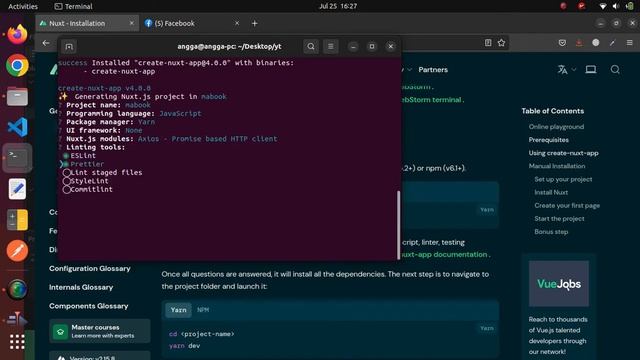Open new terminal tab button
The height and width of the screenshot is (360, 640).
[69, 47]
